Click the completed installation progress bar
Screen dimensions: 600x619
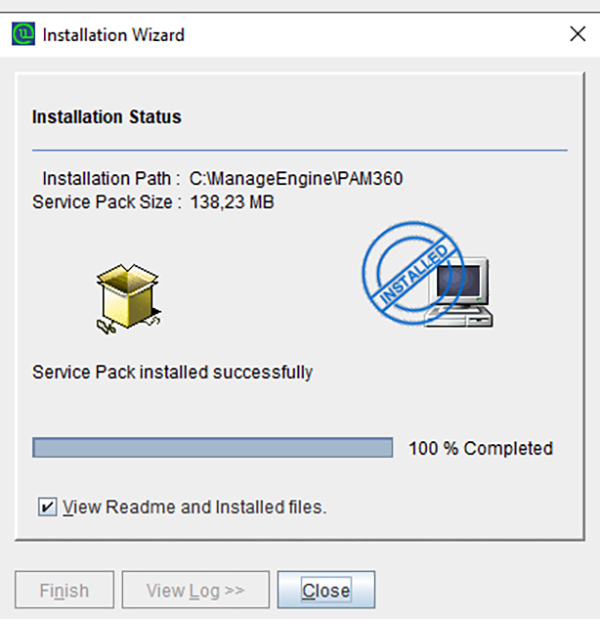point(212,448)
